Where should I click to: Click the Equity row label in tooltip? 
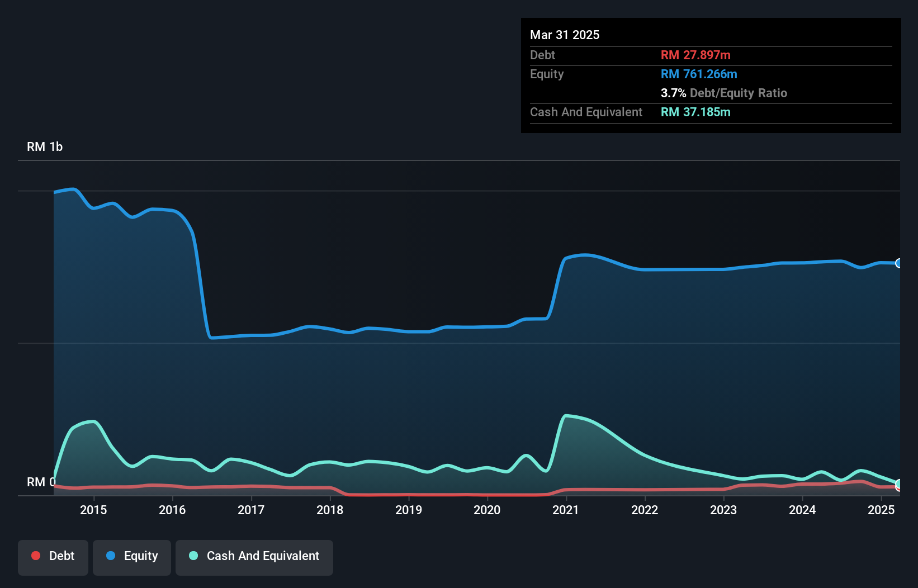[x=547, y=74]
